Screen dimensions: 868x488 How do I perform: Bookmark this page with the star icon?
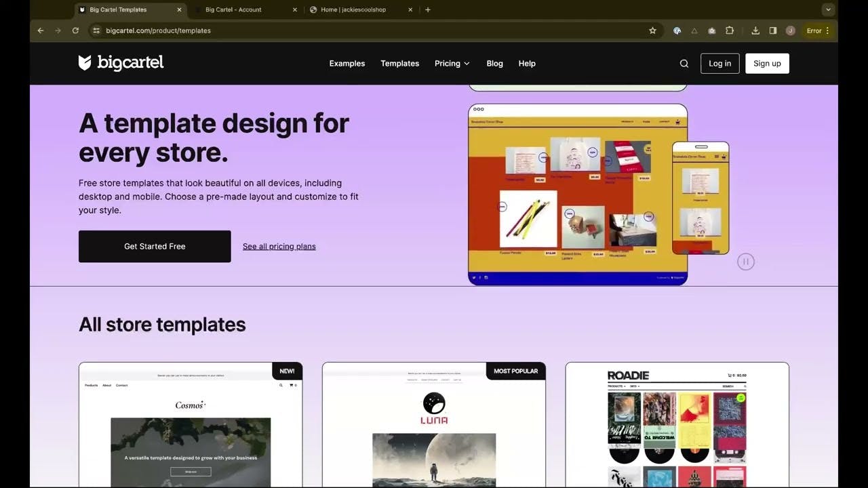[652, 30]
